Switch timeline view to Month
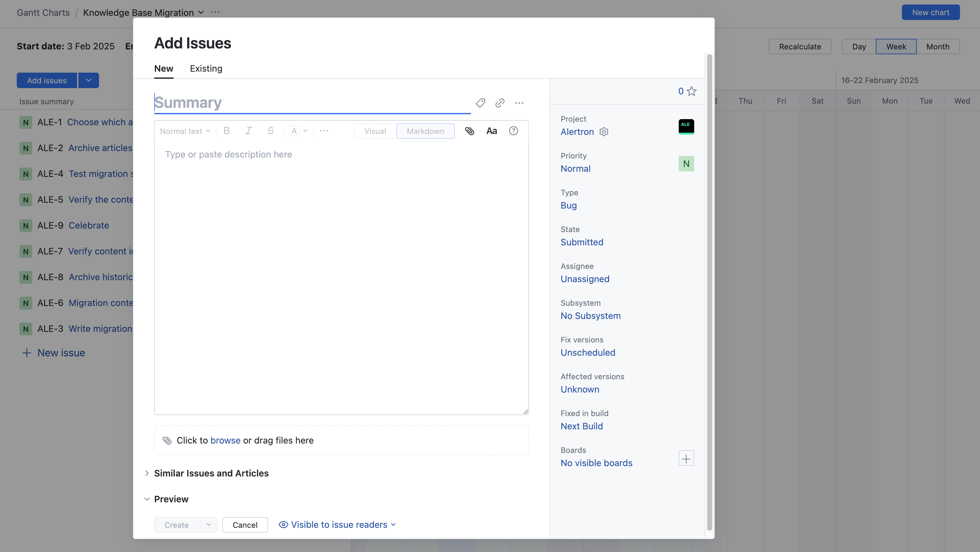 937,46
